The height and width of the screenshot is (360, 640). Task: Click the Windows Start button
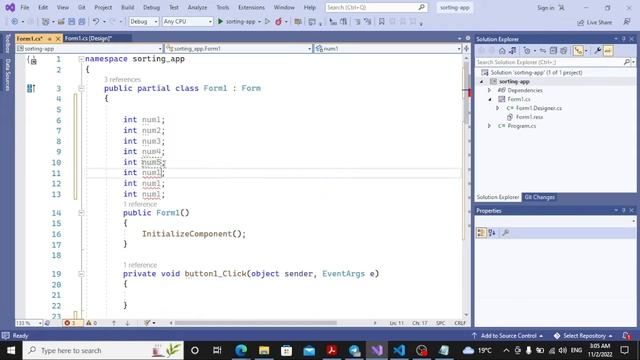[11, 351]
